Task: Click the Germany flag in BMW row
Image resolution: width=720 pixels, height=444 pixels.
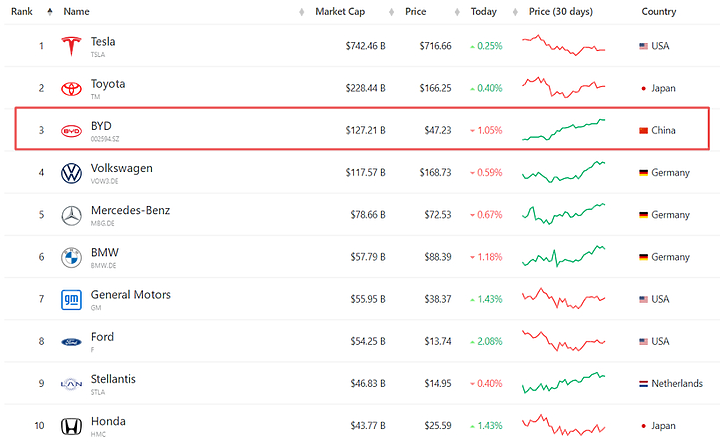Action: coord(643,257)
